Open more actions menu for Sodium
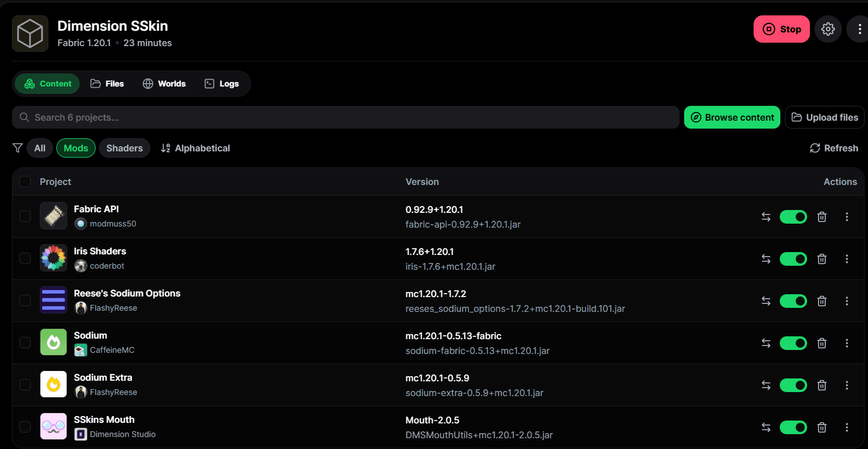 [x=847, y=343]
